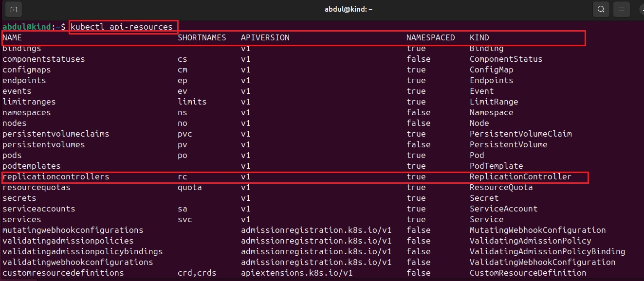Open the terminal hamburger menu
Screen dimensions: 644x281
point(621,9)
